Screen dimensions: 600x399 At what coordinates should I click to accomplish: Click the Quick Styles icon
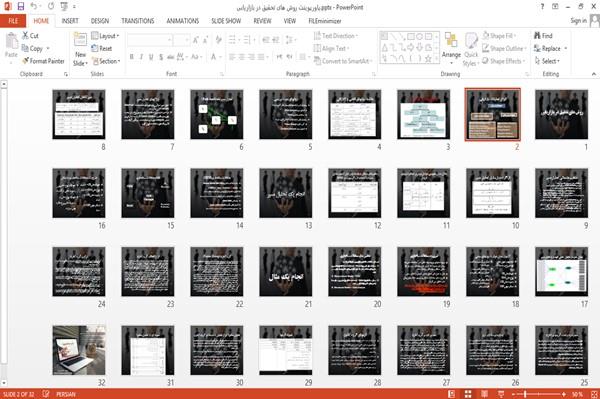(471, 41)
